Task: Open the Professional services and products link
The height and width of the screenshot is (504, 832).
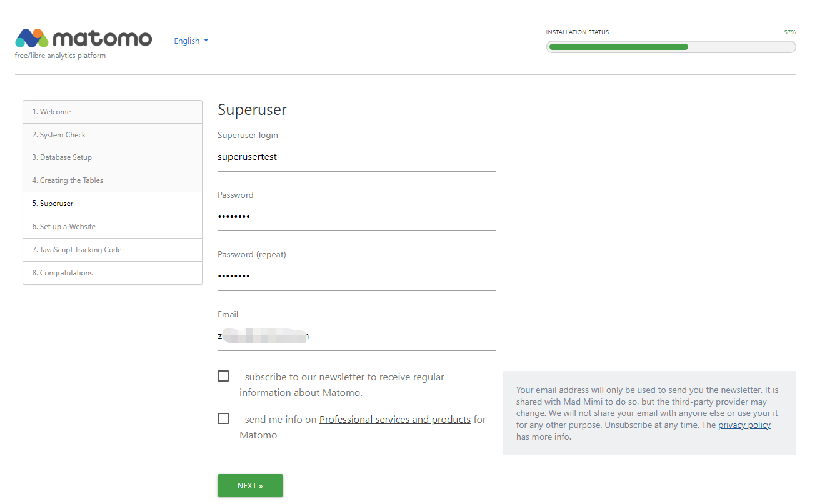Action: 395,420
